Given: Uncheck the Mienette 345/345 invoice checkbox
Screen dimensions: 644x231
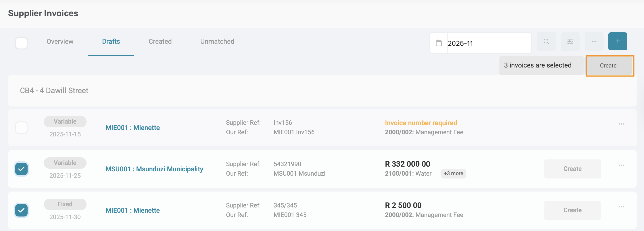Looking at the screenshot, I should coord(21,210).
